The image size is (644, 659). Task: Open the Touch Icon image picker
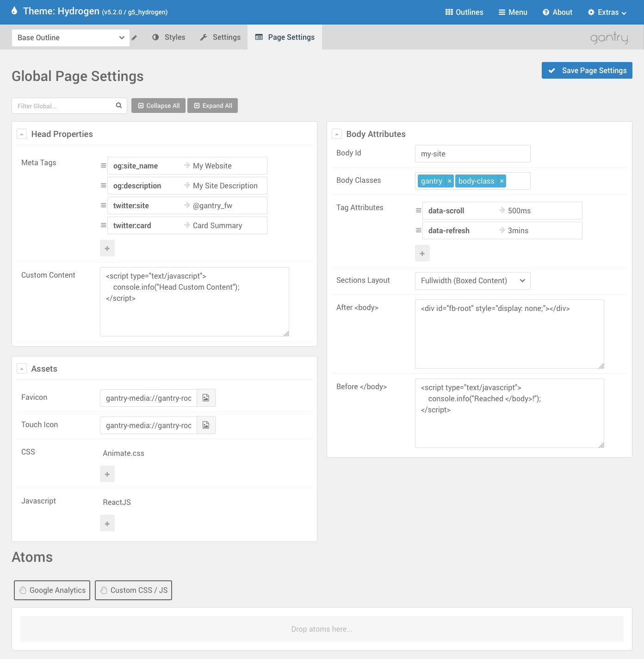(206, 425)
